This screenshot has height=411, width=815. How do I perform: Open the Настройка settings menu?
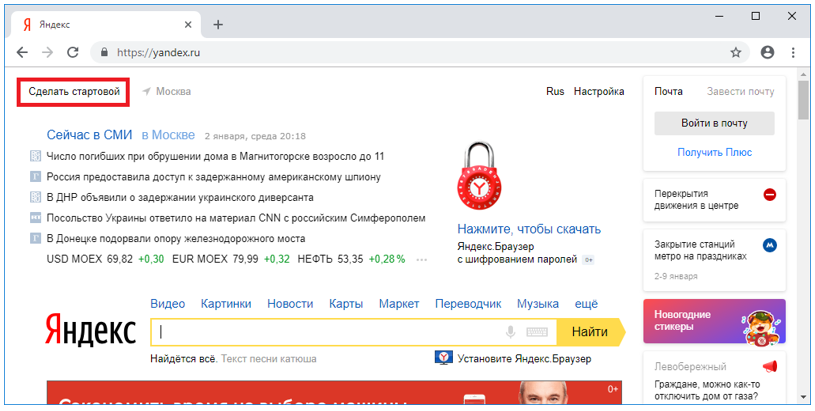(x=599, y=91)
